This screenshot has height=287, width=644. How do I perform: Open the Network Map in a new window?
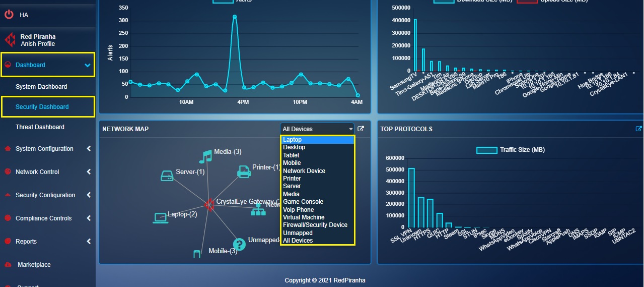point(361,129)
